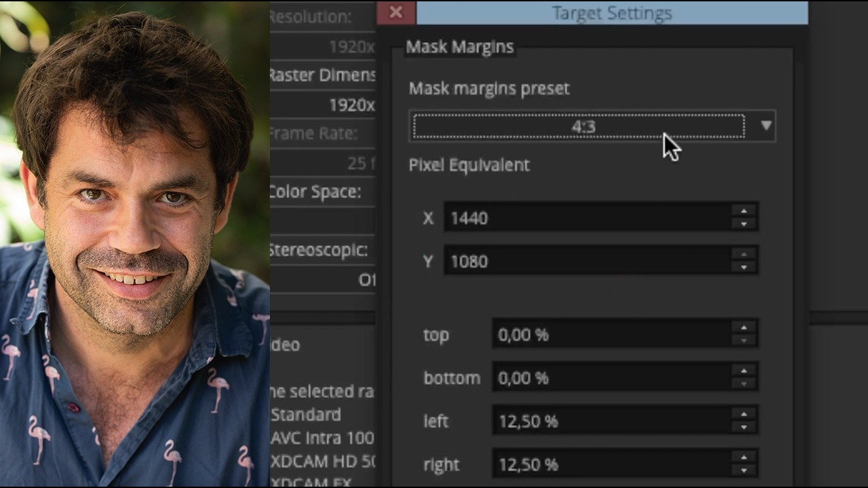
Task: Open the Mask margins preset dropdown arrow
Action: 766,125
